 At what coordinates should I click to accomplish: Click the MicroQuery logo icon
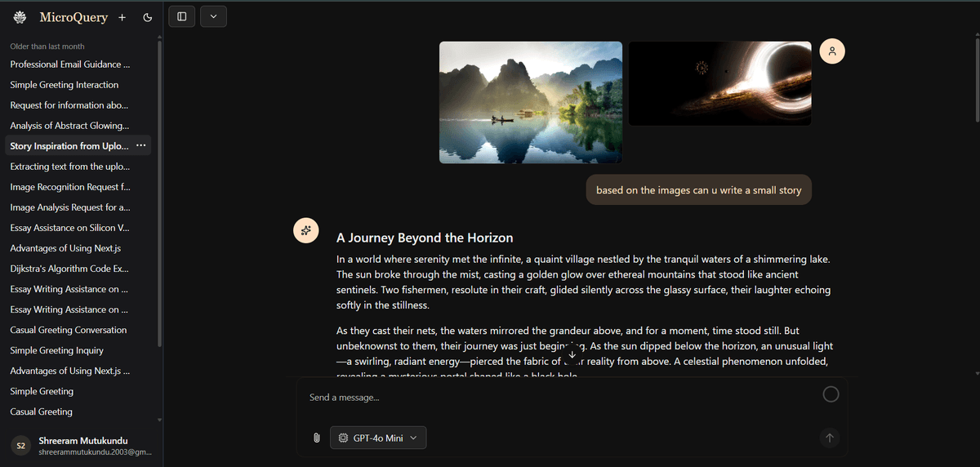(20, 17)
